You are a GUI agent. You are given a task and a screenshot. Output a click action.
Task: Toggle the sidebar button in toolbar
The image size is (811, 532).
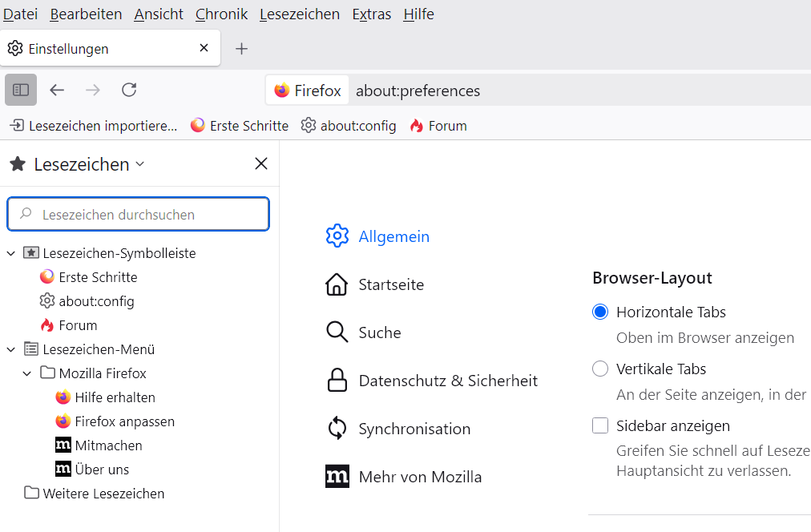(x=21, y=90)
